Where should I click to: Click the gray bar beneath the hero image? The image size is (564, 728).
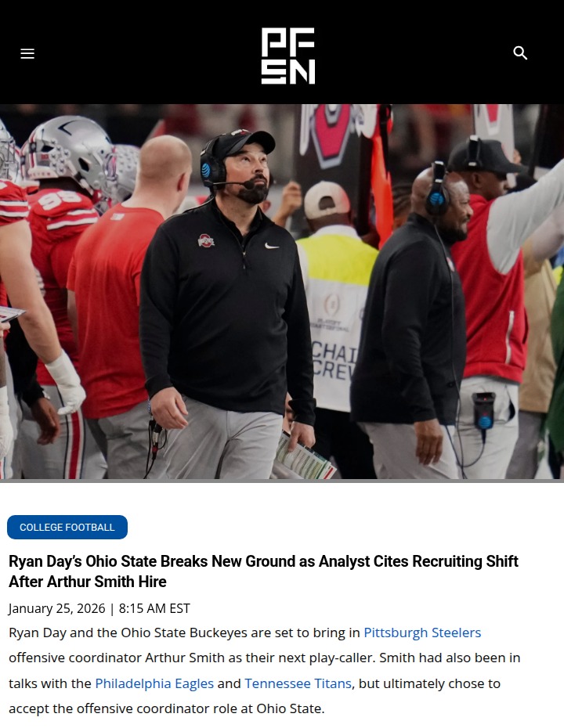[x=282, y=481]
